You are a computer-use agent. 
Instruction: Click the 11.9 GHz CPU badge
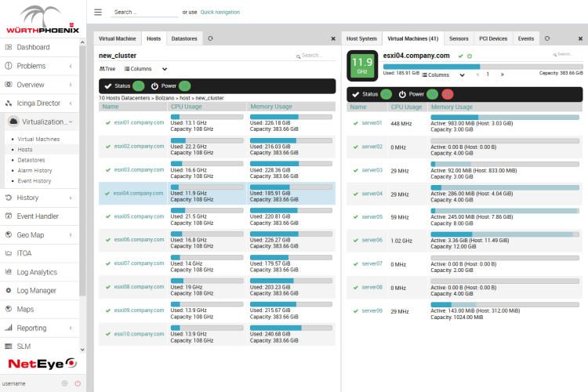pyautogui.click(x=362, y=64)
